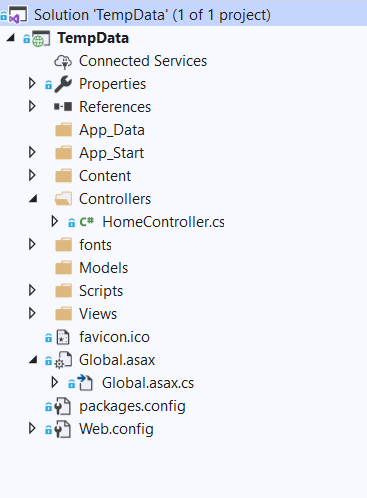367x498 pixels.
Task: Select the Models folder
Action: pyautogui.click(x=103, y=268)
